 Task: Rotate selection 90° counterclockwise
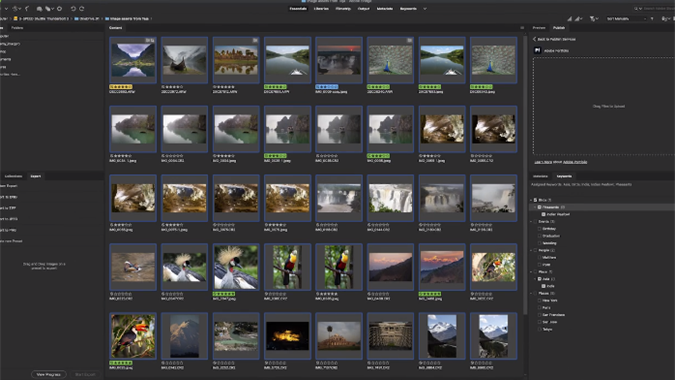tap(73, 9)
